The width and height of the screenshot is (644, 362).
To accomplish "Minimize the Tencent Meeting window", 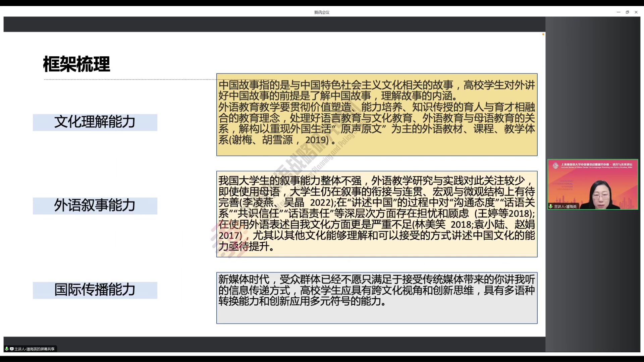I will tap(619, 12).
